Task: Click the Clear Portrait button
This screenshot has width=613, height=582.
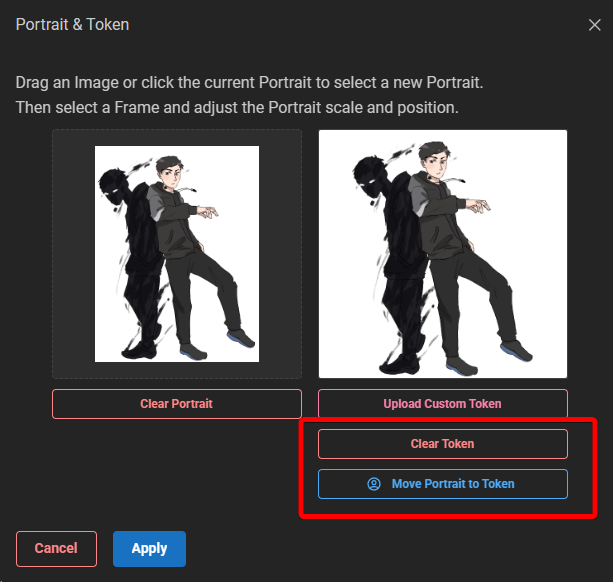Action: click(176, 404)
